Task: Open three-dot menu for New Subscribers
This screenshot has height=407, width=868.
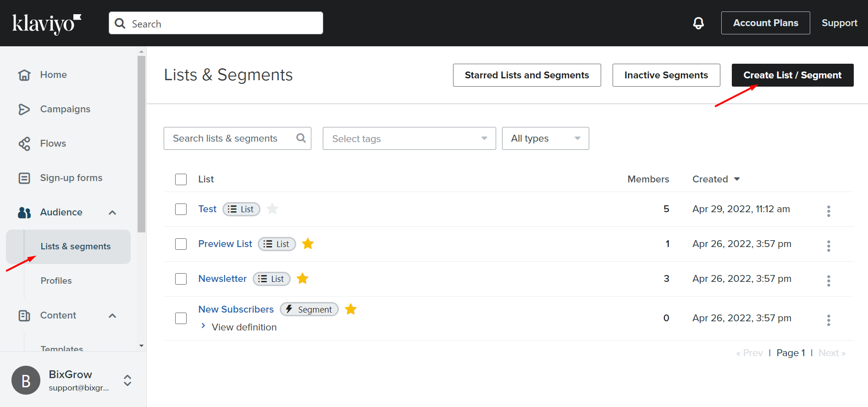Action: pyautogui.click(x=828, y=320)
